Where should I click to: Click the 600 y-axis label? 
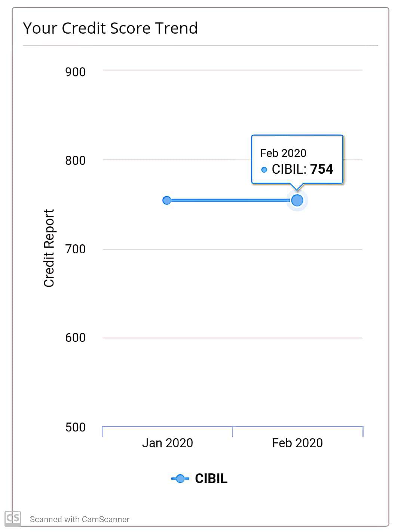click(x=75, y=337)
